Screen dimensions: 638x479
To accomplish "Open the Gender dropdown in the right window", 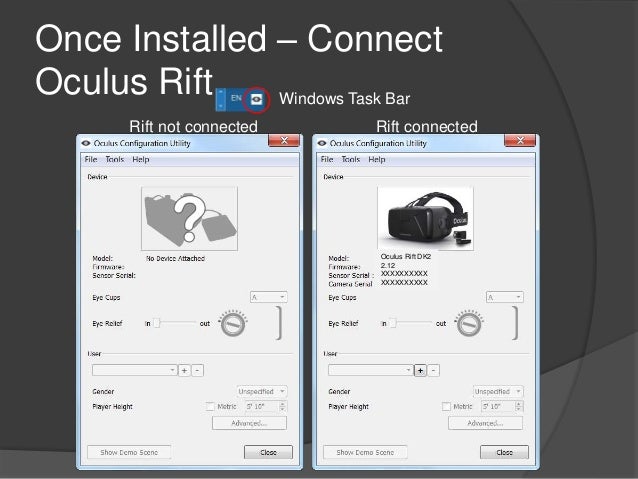I will 498,392.
